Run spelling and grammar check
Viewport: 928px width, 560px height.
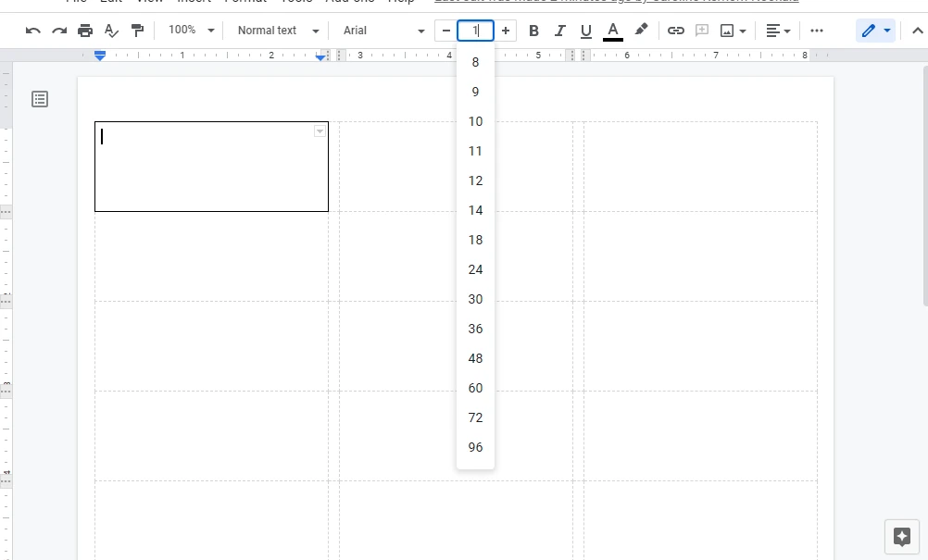click(x=111, y=31)
